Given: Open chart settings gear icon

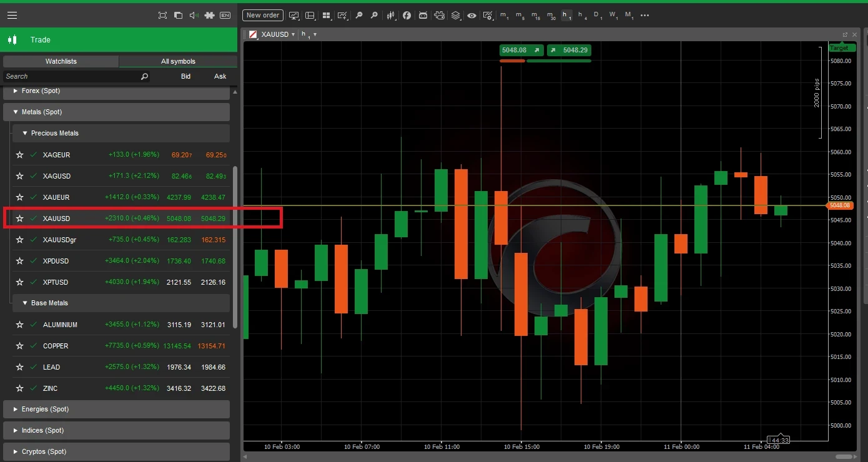Looking at the screenshot, I should 488,16.
